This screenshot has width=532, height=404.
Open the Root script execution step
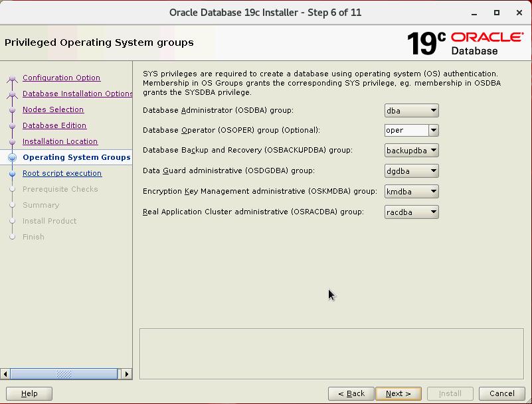click(x=62, y=173)
